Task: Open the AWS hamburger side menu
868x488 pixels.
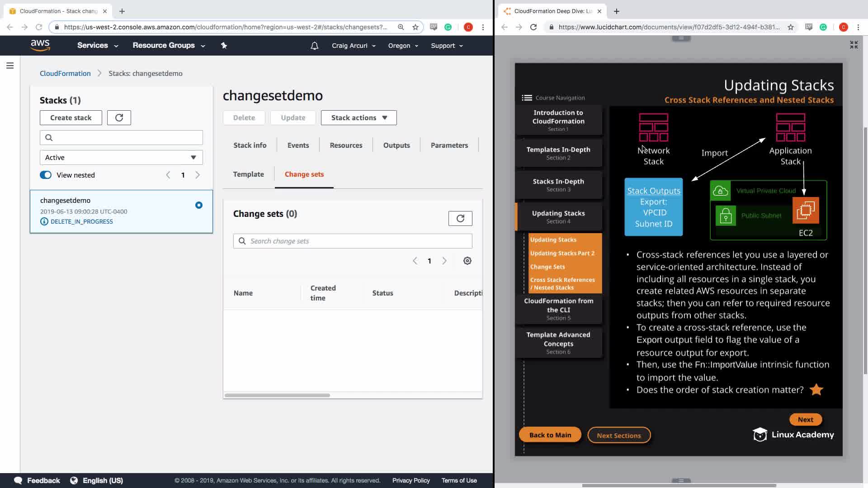Action: pyautogui.click(x=10, y=66)
